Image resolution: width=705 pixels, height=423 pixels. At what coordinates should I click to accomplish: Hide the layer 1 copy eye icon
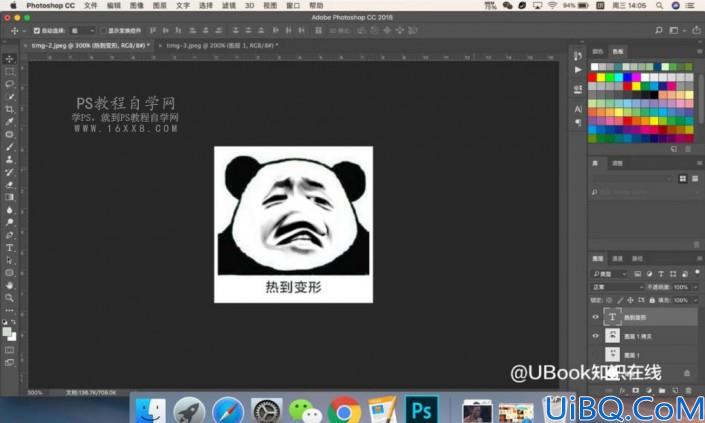coord(595,336)
